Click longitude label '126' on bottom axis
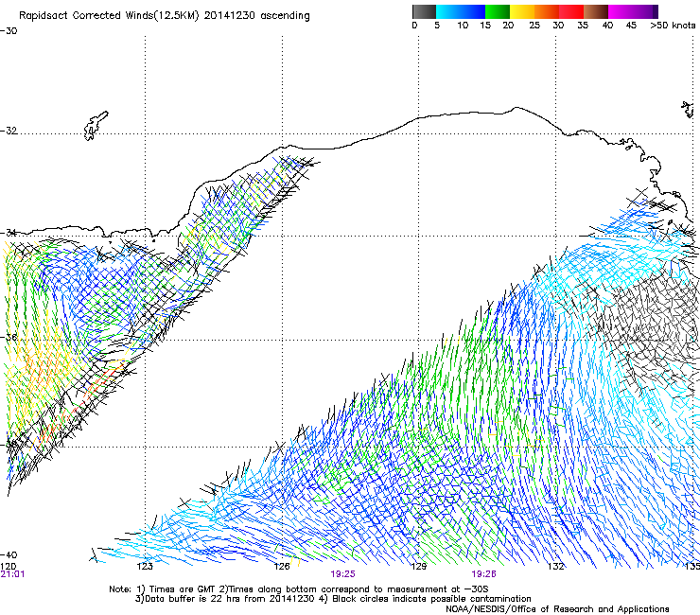 (282, 567)
